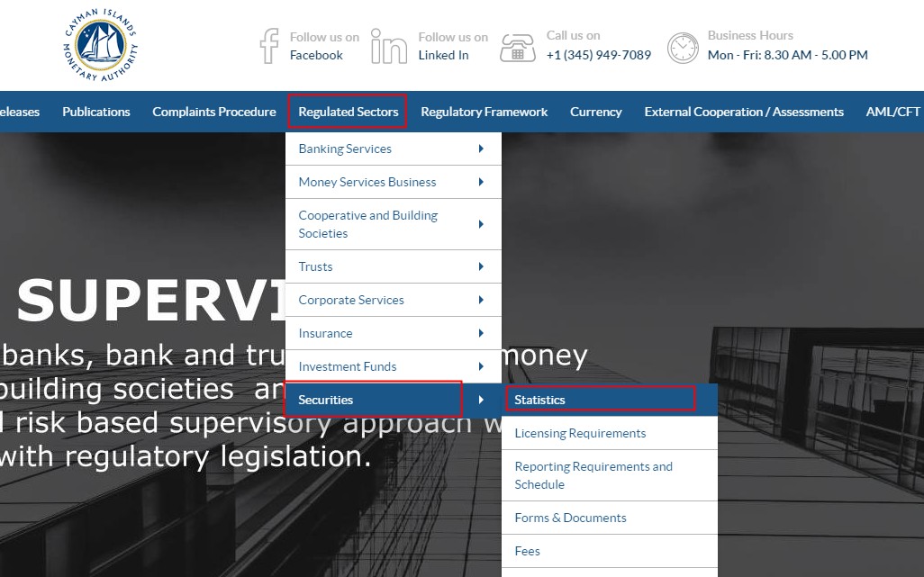Open the Forms & Documents page
This screenshot has height=577, width=924.
click(570, 518)
